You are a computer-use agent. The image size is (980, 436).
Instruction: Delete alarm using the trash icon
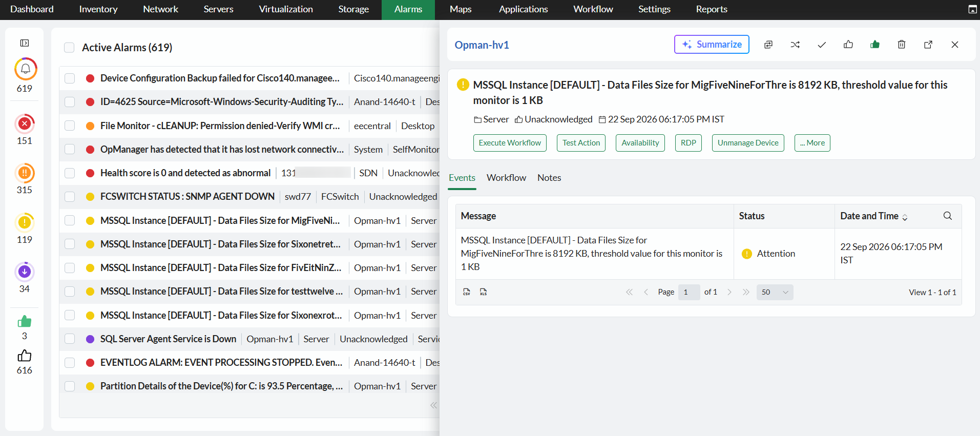tap(902, 45)
